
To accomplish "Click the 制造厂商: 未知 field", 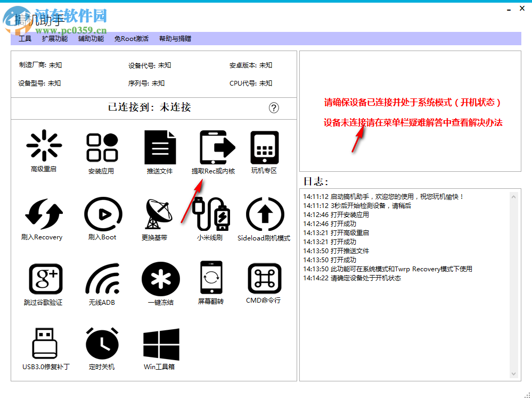I will pos(40,65).
